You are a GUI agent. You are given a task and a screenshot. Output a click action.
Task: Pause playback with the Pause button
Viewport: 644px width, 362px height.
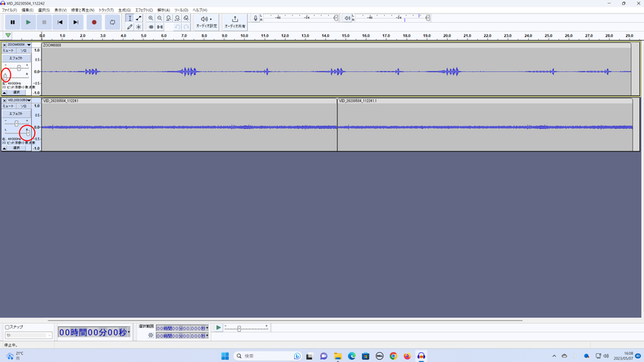coord(12,22)
